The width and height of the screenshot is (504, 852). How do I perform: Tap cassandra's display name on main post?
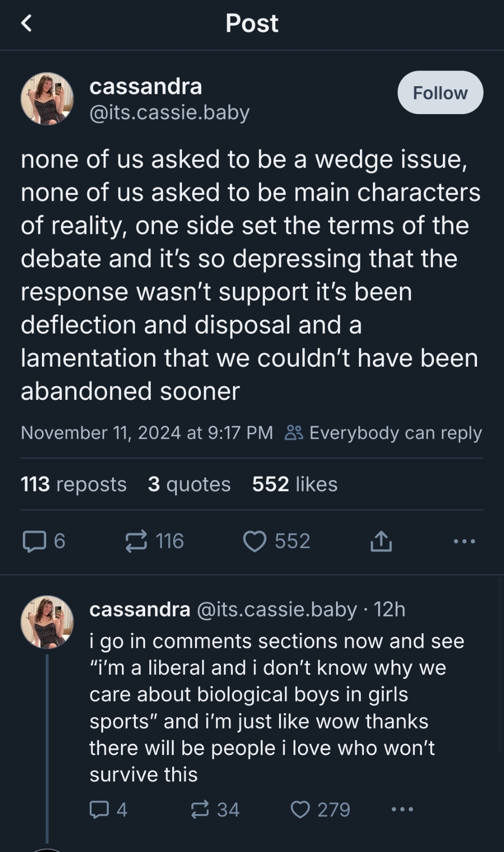[146, 87]
